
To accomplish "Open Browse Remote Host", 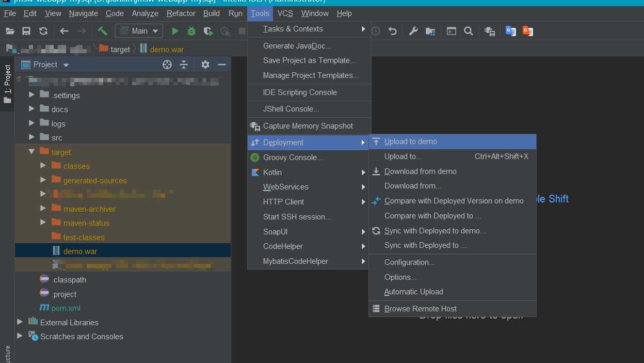I will pos(453,309).
